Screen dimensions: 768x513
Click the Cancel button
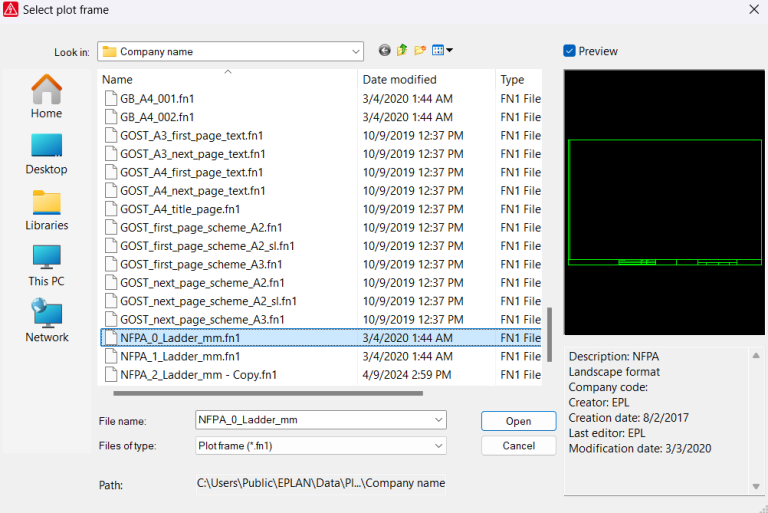(x=518, y=446)
